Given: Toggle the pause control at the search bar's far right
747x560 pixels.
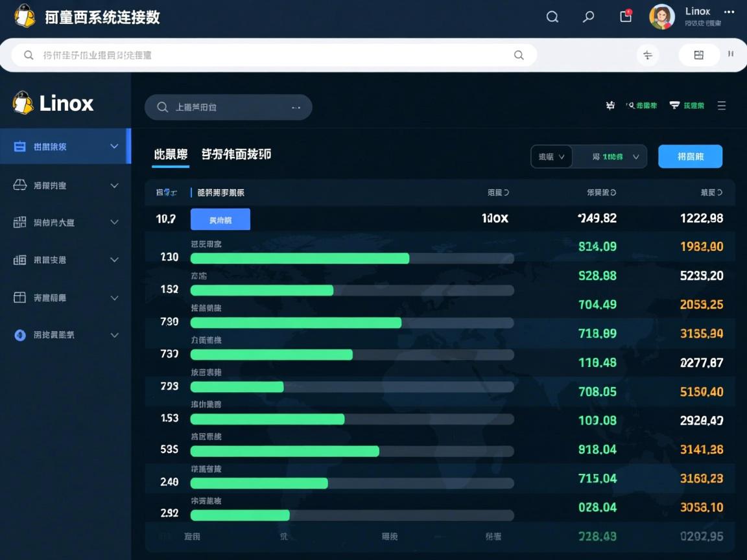Looking at the screenshot, I should [731, 55].
